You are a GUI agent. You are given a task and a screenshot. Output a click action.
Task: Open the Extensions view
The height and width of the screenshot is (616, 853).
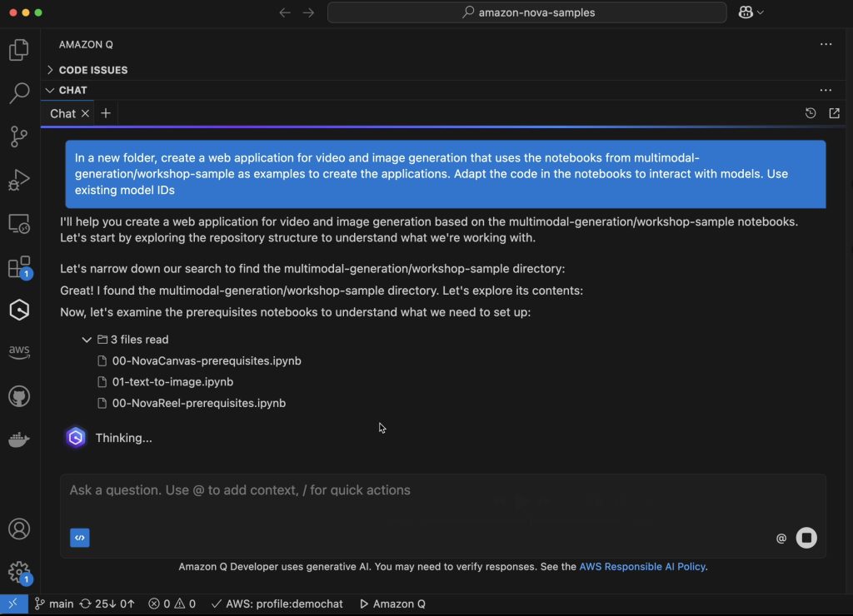(x=18, y=267)
